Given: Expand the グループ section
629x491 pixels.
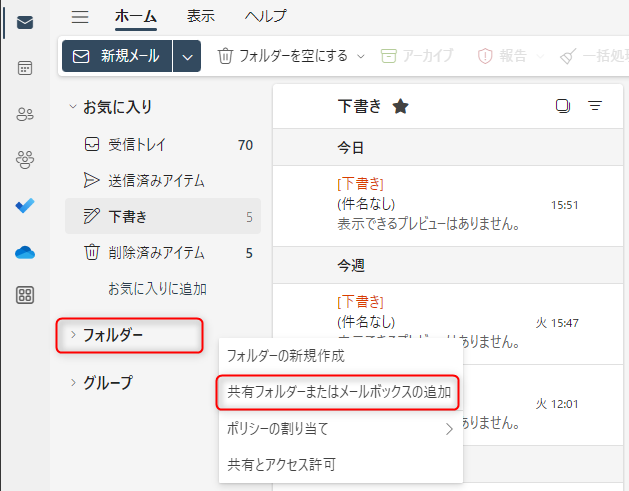Looking at the screenshot, I should coord(72,382).
